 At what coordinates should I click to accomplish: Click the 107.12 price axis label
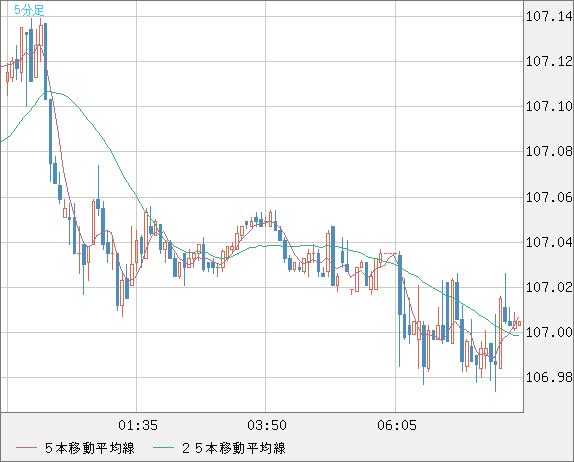[x=549, y=61]
